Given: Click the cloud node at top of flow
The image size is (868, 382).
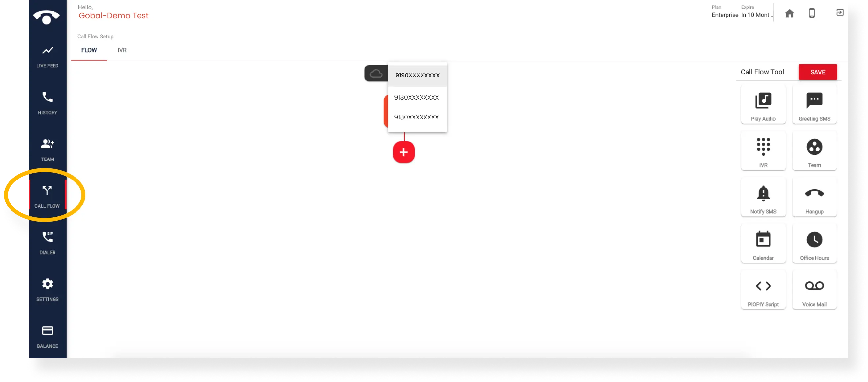Looking at the screenshot, I should click(376, 74).
